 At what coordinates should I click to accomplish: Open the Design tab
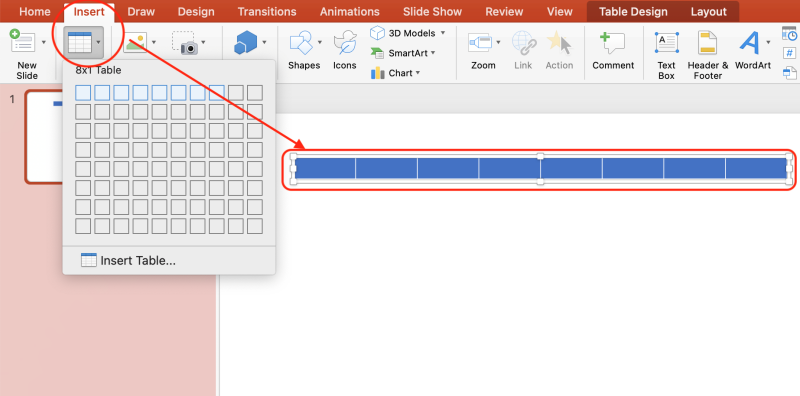(x=196, y=12)
